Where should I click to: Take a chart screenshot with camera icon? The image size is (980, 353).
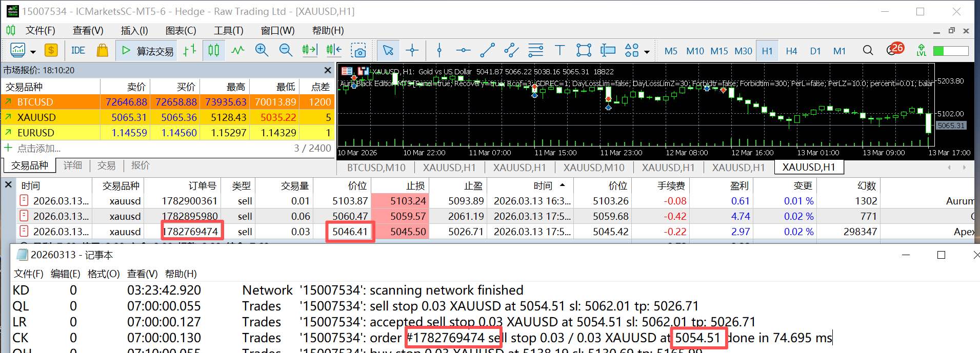358,50
